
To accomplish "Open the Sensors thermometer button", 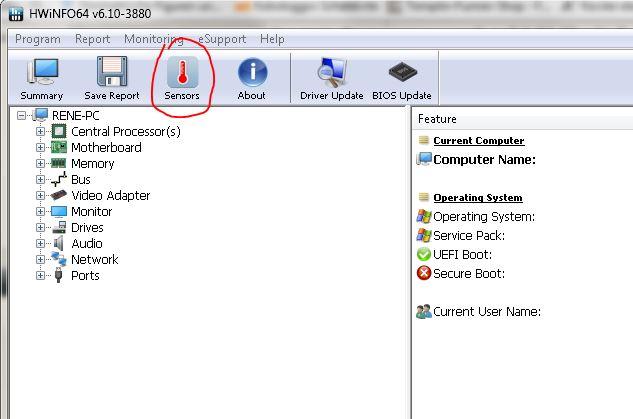I will [x=182, y=78].
